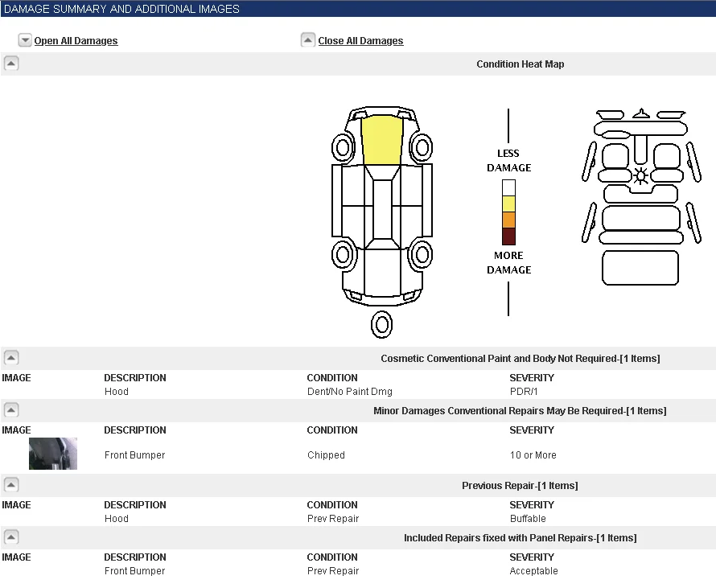Click the rear left tire on car diagram
The height and width of the screenshot is (588, 716).
click(343, 254)
